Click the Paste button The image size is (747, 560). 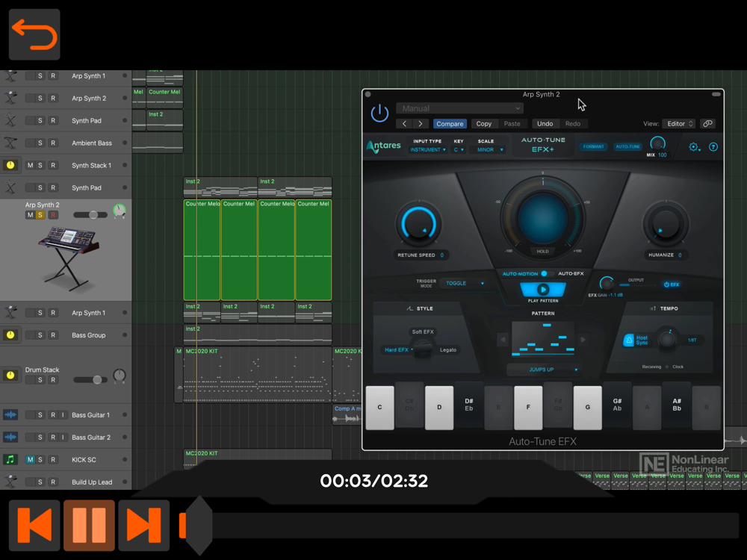pos(512,124)
